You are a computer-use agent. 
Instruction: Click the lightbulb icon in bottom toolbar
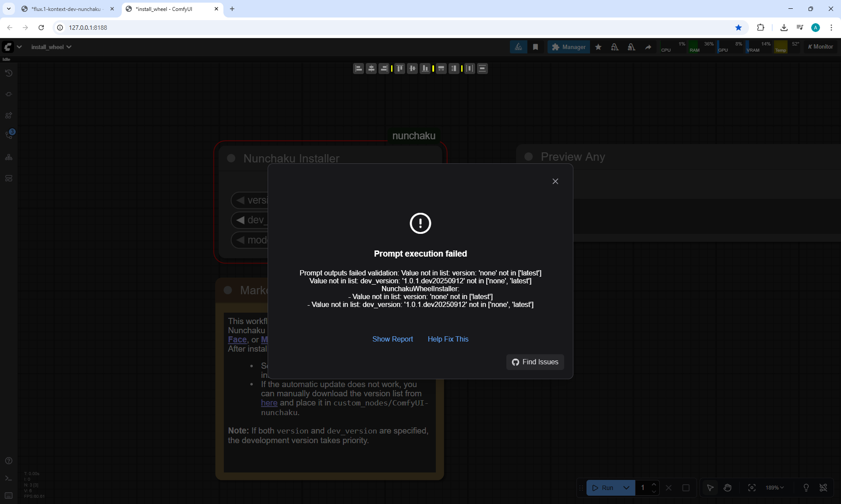click(x=806, y=487)
